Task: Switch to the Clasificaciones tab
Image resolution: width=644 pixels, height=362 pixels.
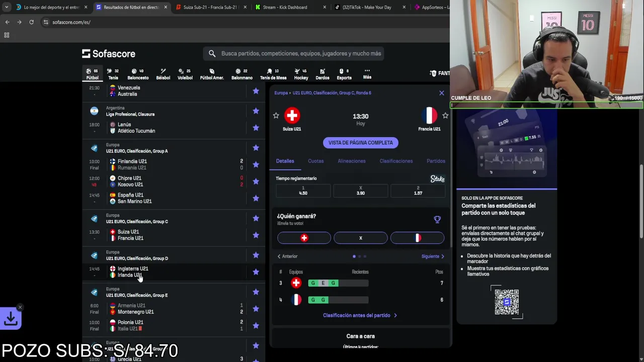Action: point(396,161)
